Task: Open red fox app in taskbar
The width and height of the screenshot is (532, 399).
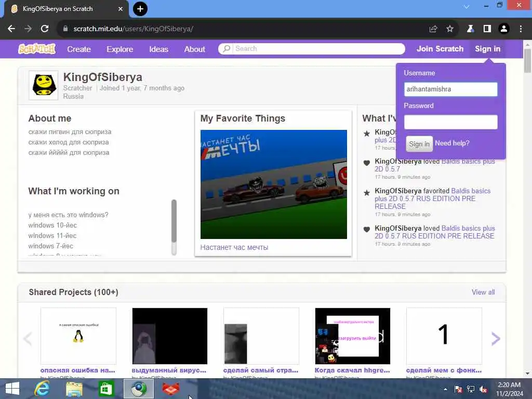Action: 170,389
